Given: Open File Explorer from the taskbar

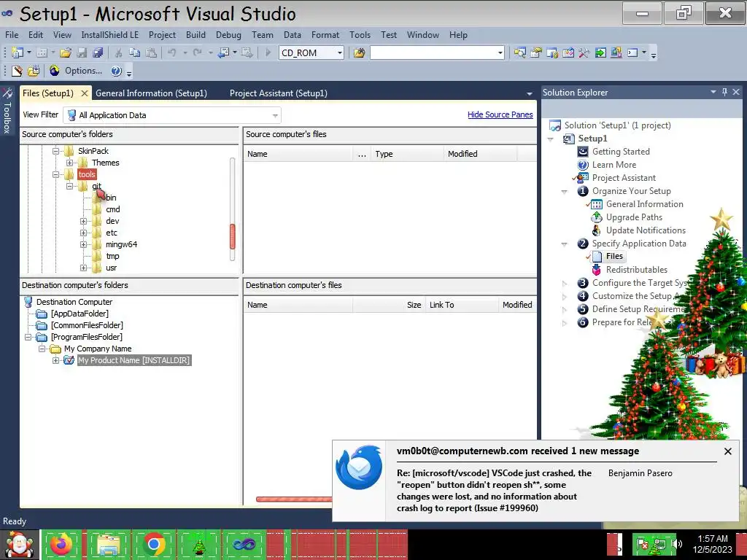Looking at the screenshot, I should pos(108,544).
